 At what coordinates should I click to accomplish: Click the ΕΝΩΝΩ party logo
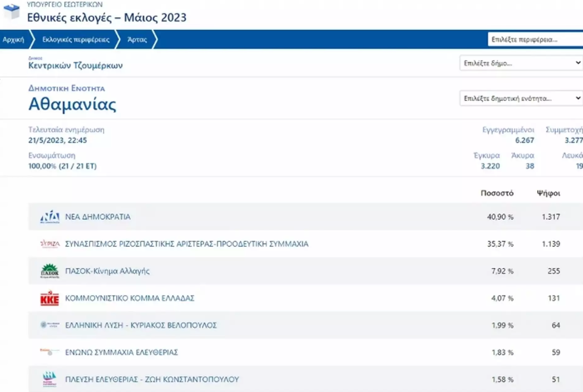click(50, 352)
